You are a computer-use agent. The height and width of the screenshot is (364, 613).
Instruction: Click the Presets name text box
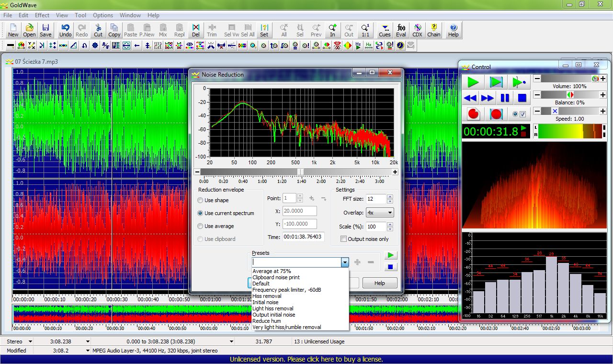[x=296, y=262]
